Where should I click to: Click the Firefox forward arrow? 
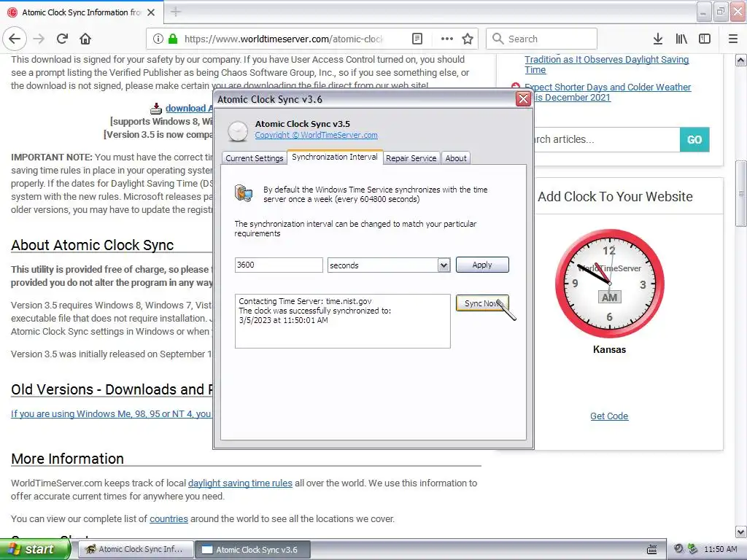click(39, 39)
